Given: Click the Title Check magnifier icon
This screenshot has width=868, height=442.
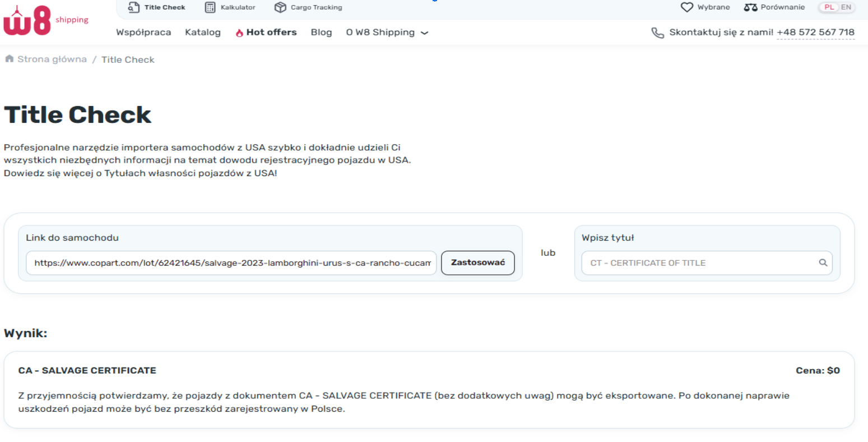Looking at the screenshot, I should pos(133,7).
